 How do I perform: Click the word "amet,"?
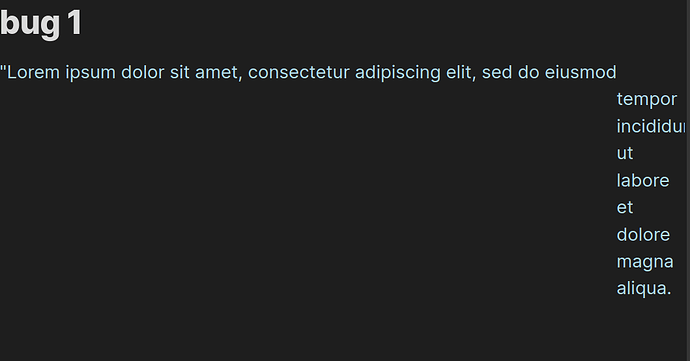(219, 73)
